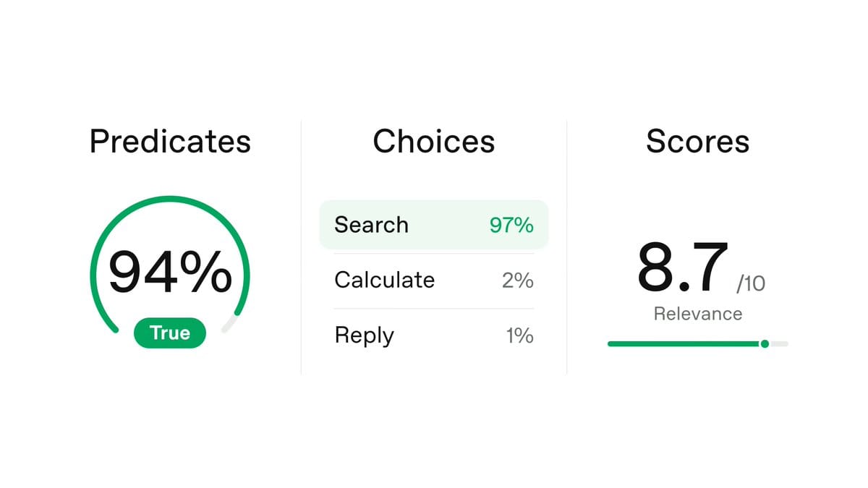The height and width of the screenshot is (488, 868).
Task: Click the green relevance slider track
Action: pos(684,344)
